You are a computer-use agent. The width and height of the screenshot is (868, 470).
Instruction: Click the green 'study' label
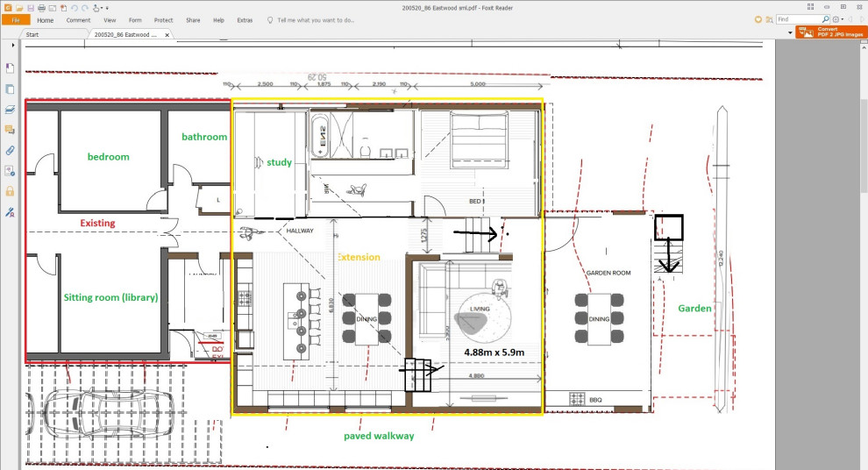(279, 162)
